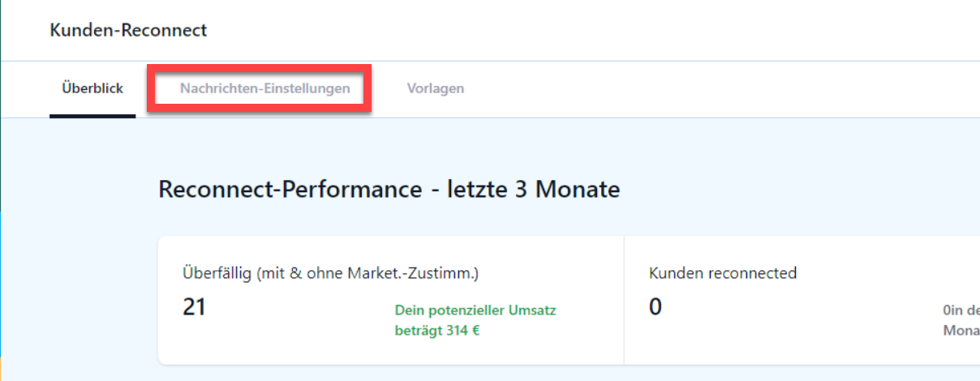This screenshot has height=381, width=980.
Task: Click the overdue count 21
Action: click(194, 307)
